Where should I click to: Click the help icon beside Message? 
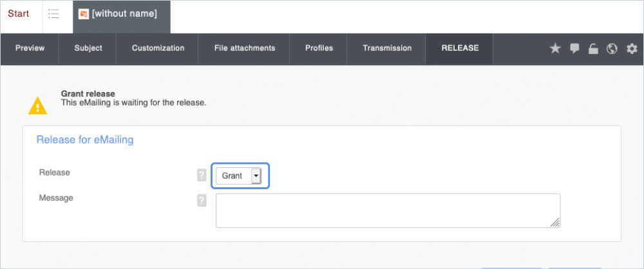202,200
